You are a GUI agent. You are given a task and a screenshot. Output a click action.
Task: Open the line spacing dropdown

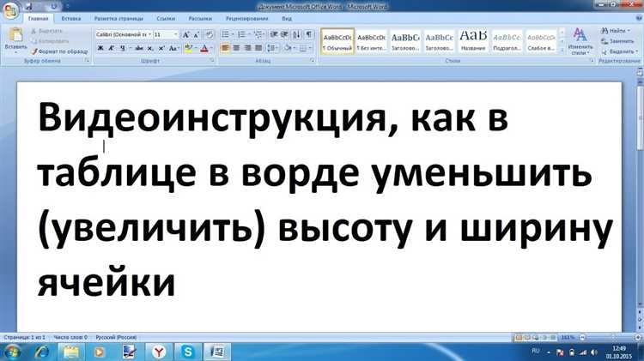[x=272, y=48]
